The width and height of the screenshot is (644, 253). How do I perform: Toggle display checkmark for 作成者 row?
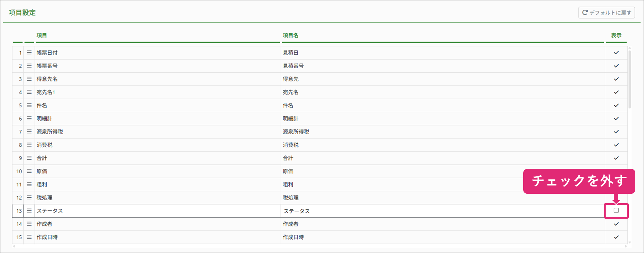coord(616,224)
